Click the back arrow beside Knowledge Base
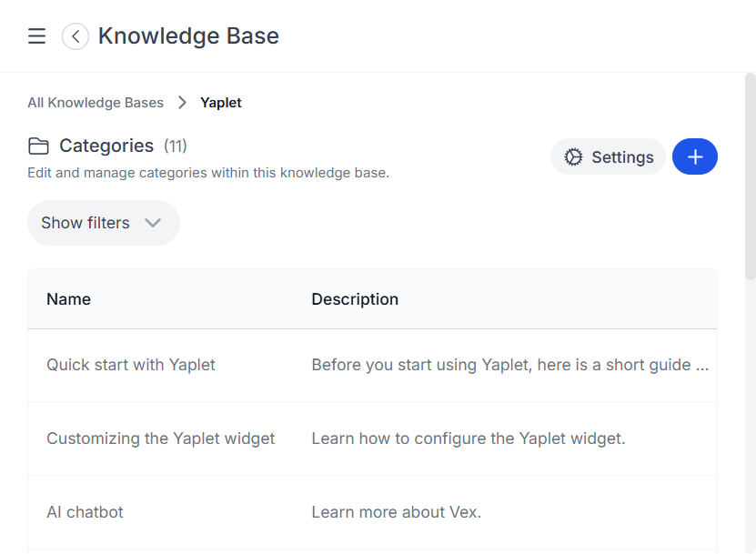The width and height of the screenshot is (756, 554). (76, 36)
